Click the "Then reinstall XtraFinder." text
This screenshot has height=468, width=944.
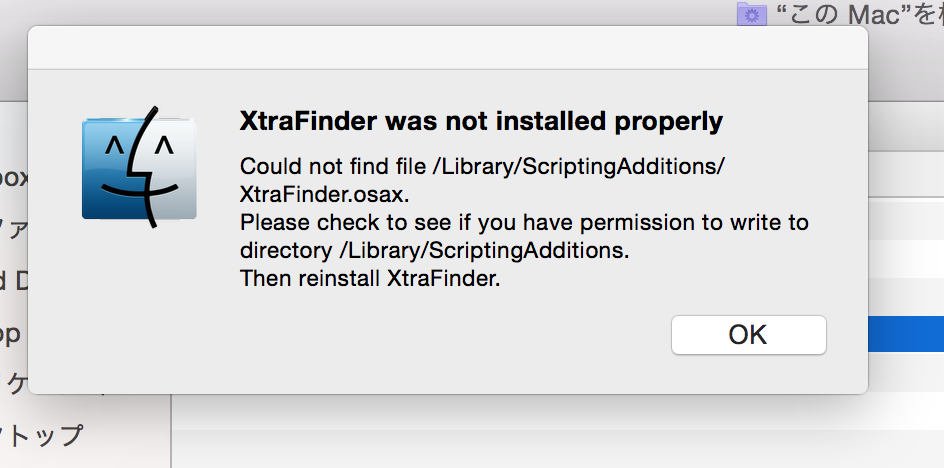[370, 279]
